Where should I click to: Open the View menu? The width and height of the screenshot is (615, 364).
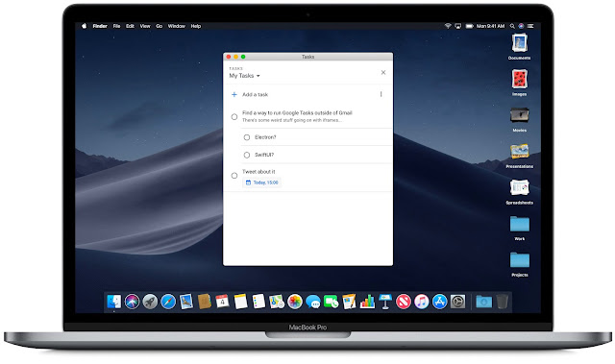145,26
